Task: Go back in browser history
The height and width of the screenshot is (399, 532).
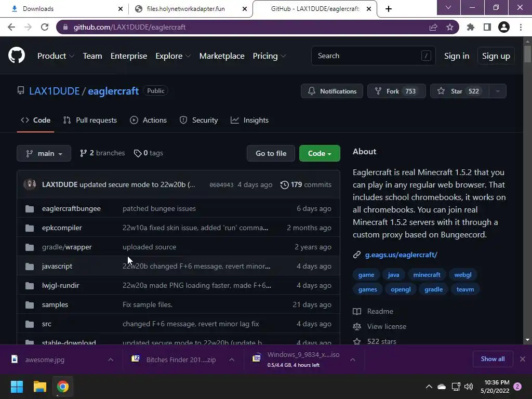Action: tap(11, 27)
